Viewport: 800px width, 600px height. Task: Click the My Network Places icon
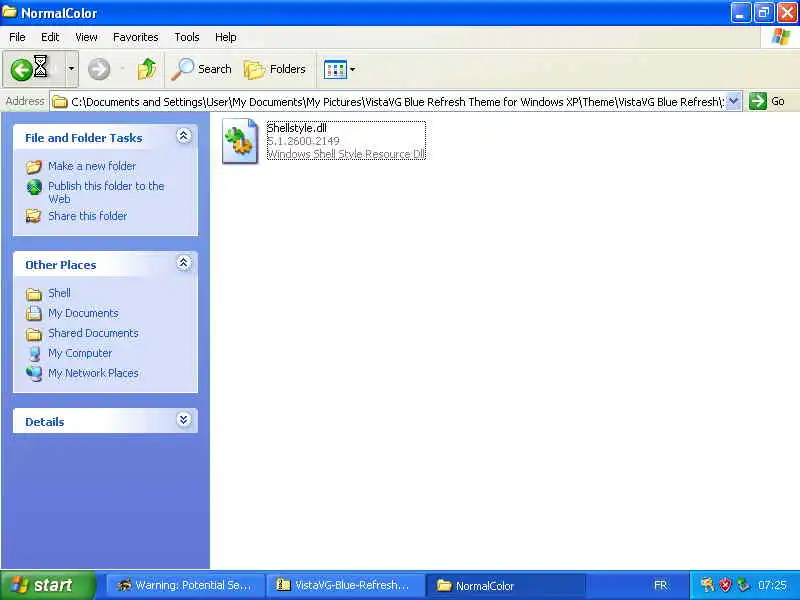pyautogui.click(x=34, y=373)
